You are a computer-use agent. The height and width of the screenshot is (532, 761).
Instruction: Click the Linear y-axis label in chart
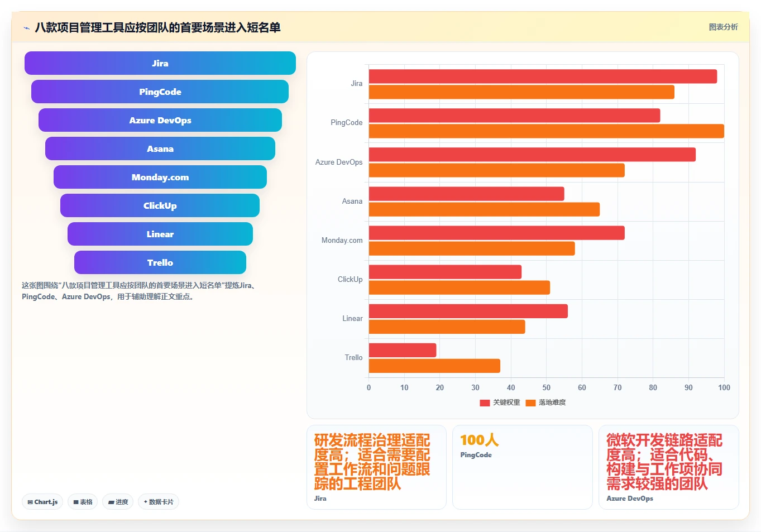352,319
